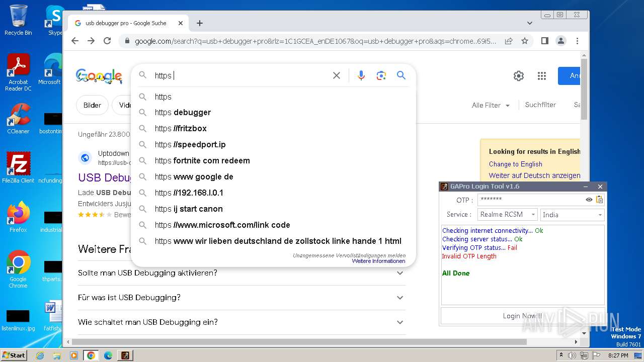Select suggestion 'https //192.168.l.0.1'
644x362 pixels.
point(273,193)
